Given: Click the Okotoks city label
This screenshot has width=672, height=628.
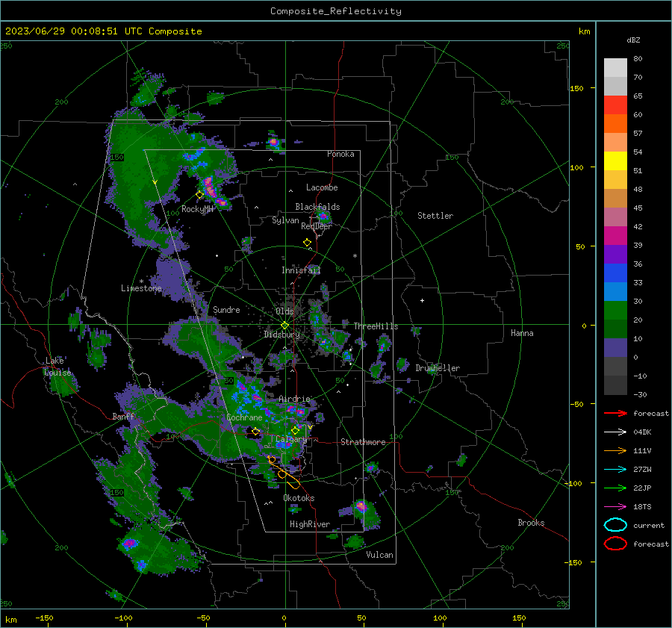Looking at the screenshot, I should click(x=299, y=498).
